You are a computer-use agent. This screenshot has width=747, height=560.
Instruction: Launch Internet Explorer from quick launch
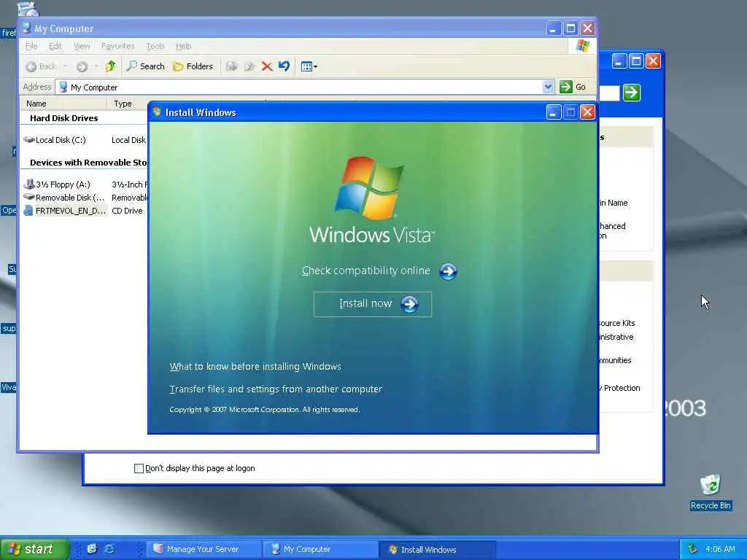click(x=109, y=549)
